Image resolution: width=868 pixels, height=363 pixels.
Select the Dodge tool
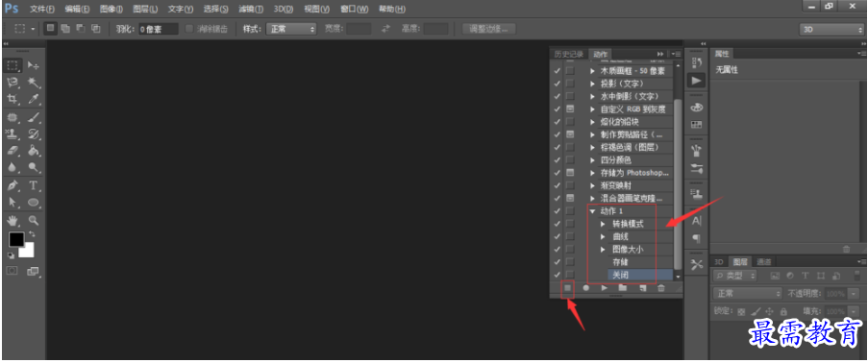34,166
